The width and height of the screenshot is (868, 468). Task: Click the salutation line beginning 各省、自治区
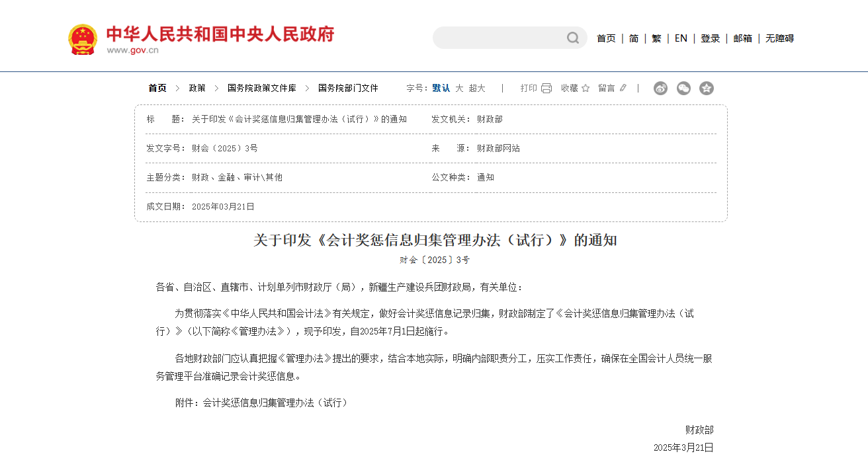click(339, 287)
